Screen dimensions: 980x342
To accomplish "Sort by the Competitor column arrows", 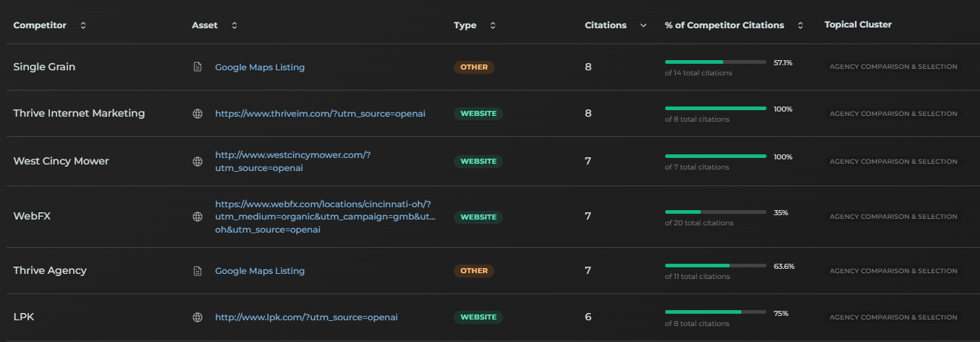I will (83, 25).
